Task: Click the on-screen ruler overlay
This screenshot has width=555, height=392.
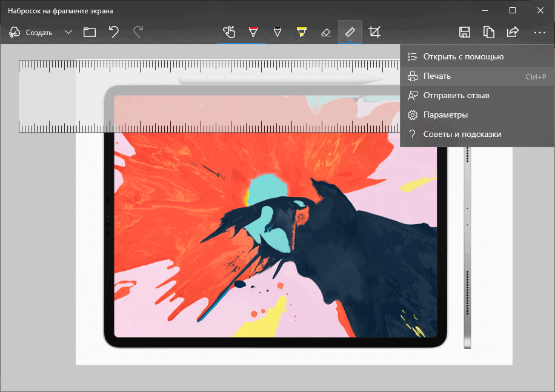Action: (209, 96)
